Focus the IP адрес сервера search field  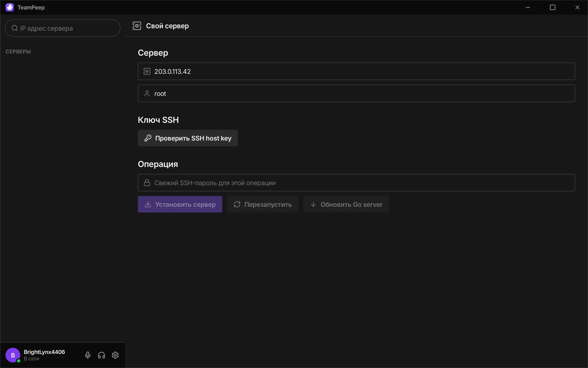click(x=62, y=28)
